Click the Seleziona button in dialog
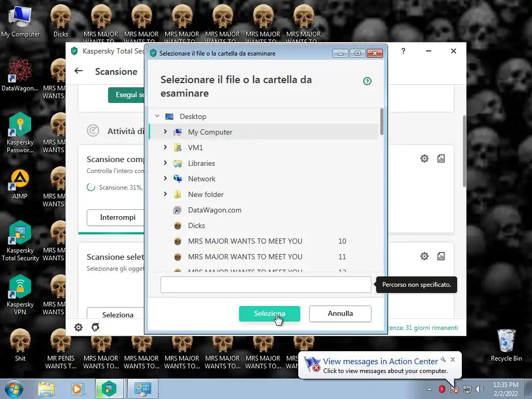 pyautogui.click(x=270, y=313)
